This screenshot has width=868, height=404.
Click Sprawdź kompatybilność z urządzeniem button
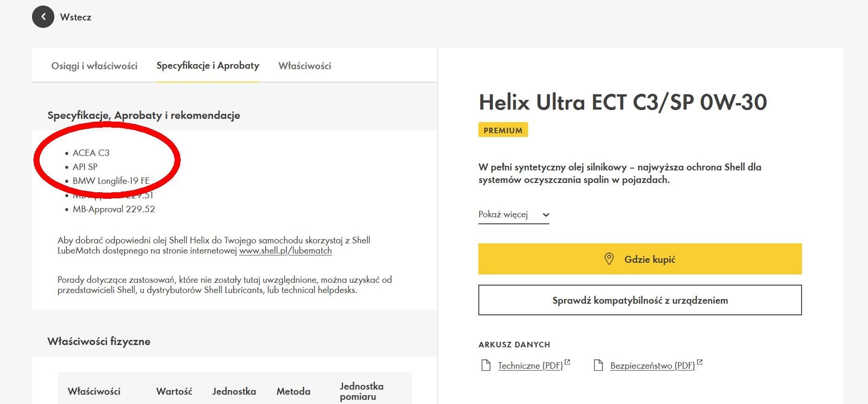(640, 300)
